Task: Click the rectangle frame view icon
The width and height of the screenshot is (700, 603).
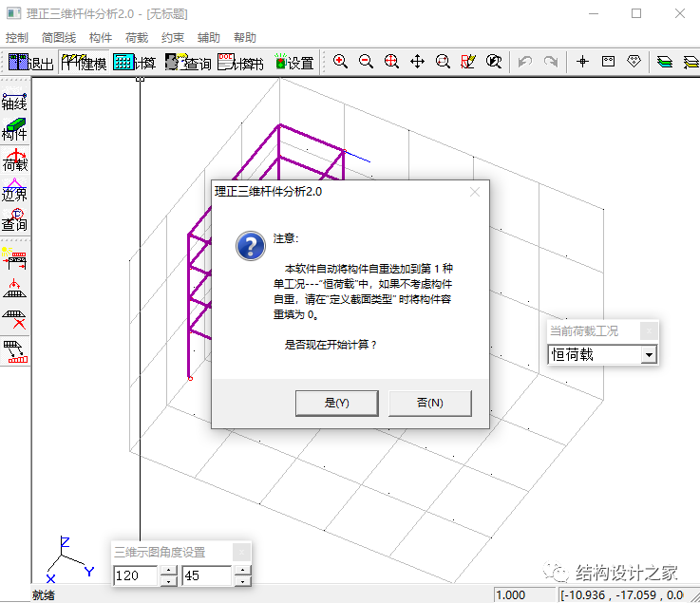Action: [608, 61]
